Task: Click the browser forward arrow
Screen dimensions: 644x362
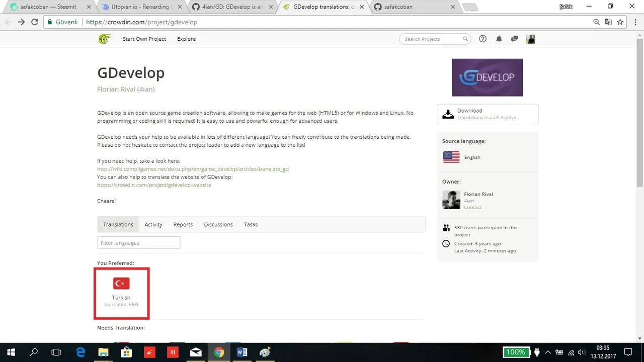Action: 21,22
